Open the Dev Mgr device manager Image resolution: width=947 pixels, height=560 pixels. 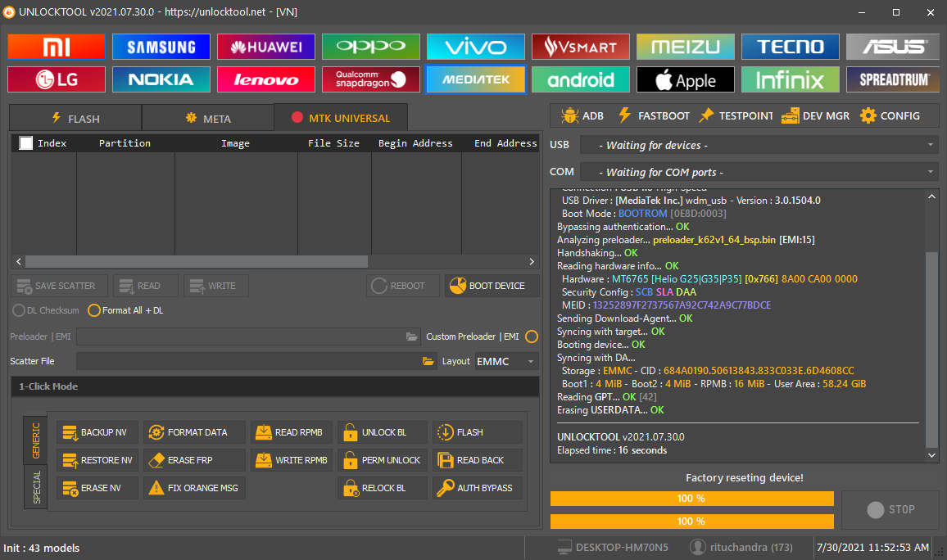(815, 116)
